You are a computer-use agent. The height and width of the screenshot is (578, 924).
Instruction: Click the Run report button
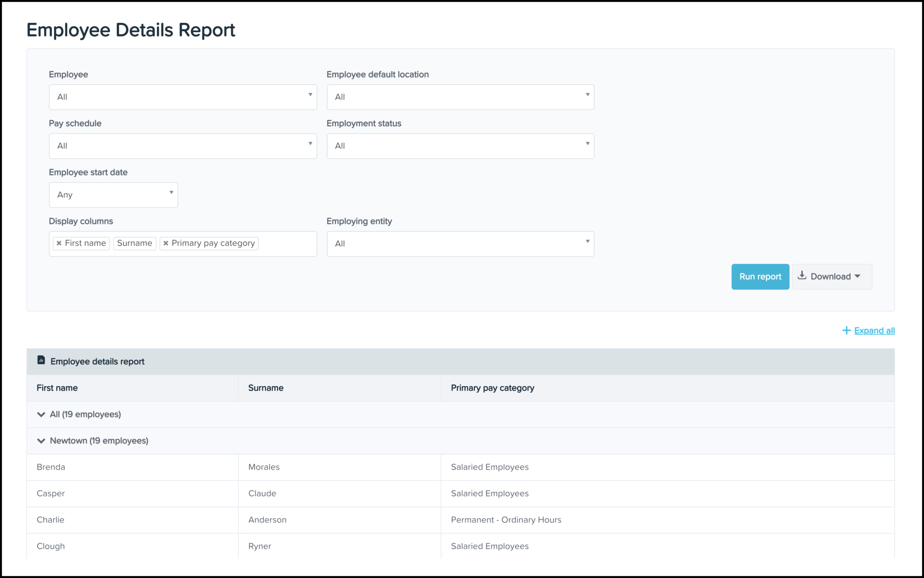pyautogui.click(x=760, y=276)
